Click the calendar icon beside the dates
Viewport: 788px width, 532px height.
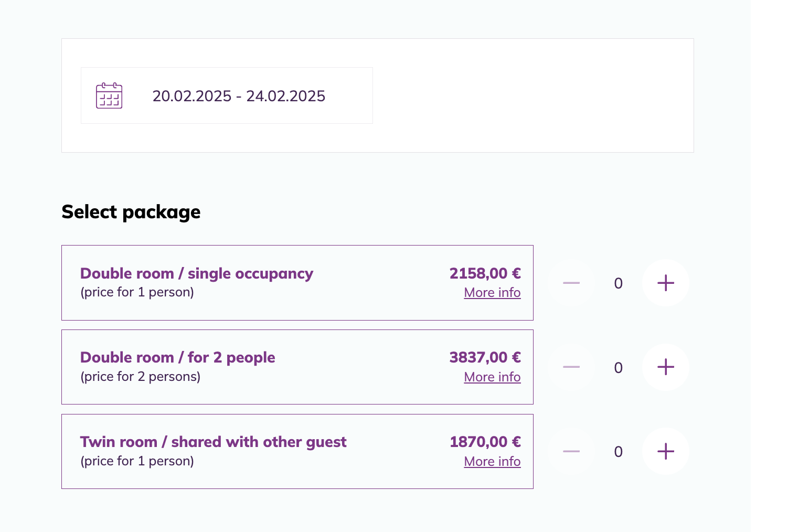[109, 96]
